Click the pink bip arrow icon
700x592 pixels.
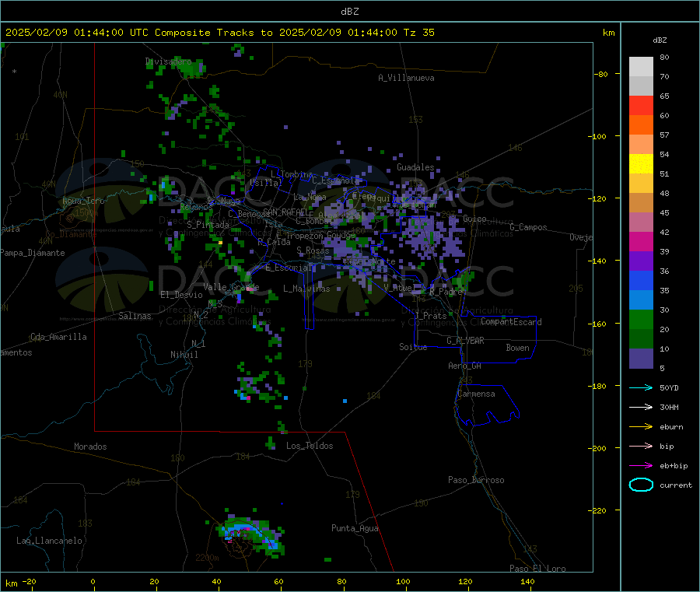pos(641,446)
